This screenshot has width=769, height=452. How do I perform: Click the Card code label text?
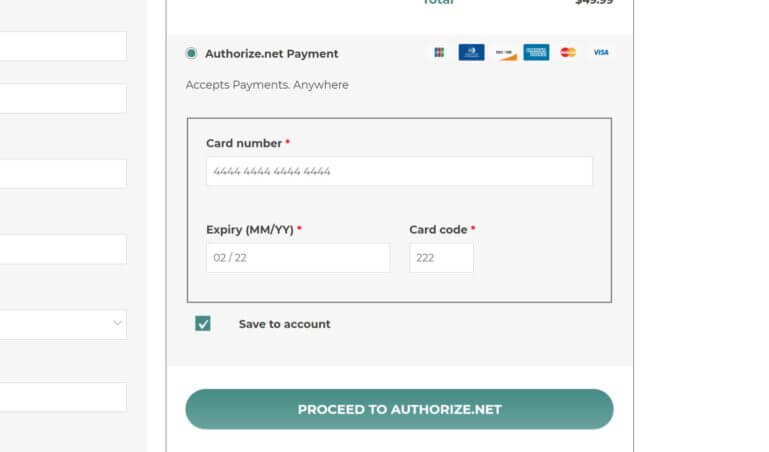point(438,229)
